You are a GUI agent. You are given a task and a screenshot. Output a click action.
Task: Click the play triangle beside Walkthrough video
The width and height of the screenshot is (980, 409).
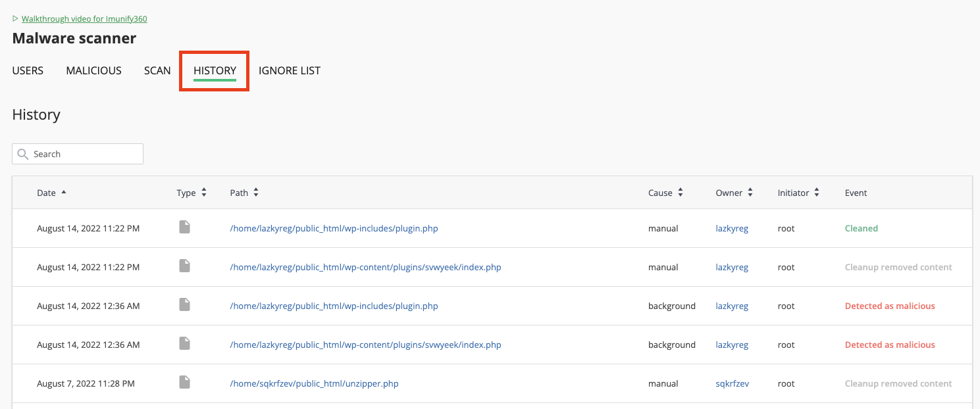pos(15,19)
